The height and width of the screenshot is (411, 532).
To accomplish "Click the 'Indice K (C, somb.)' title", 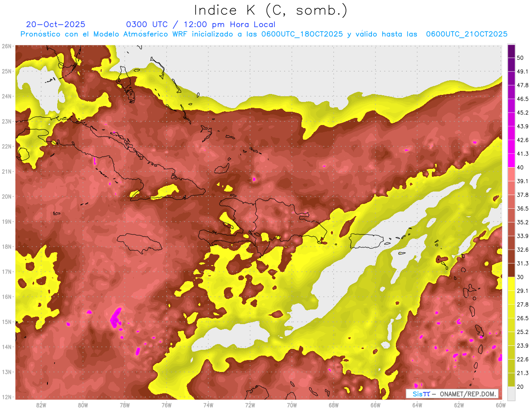I will [x=270, y=10].
